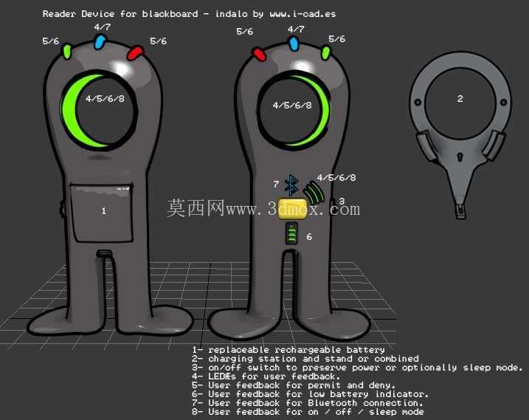Click the legend line '5- User feedback for permit and deny'

[x=294, y=385]
